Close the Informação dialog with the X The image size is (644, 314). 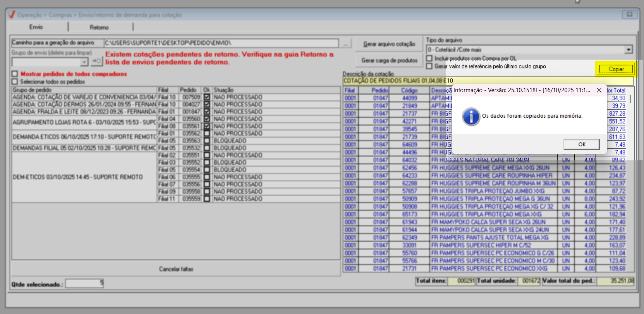[x=599, y=90]
